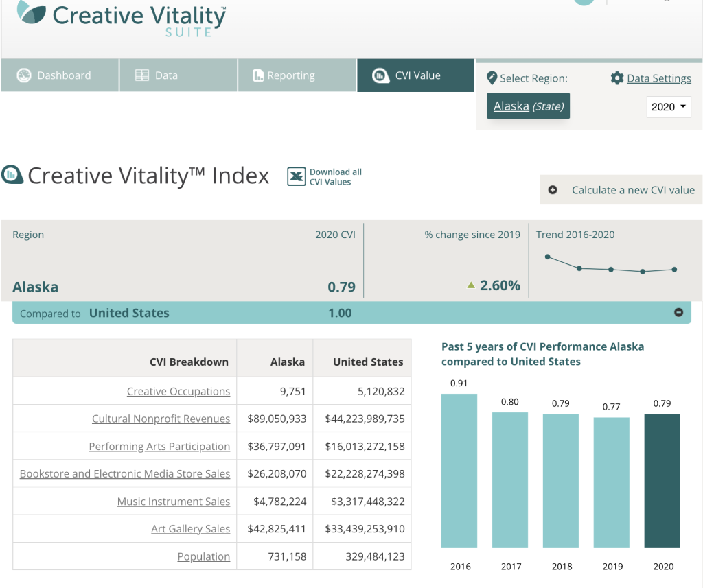703x588 pixels.
Task: Click the Dashboard gauge icon
Action: click(x=24, y=75)
